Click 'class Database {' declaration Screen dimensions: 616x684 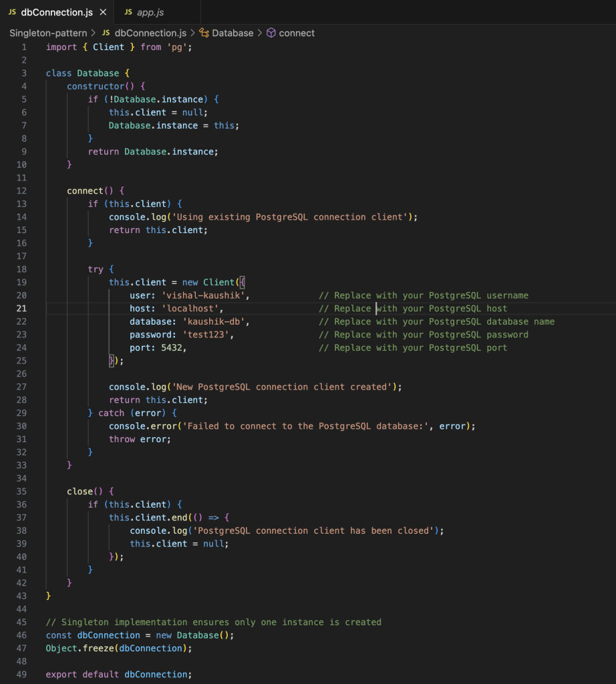pos(88,73)
